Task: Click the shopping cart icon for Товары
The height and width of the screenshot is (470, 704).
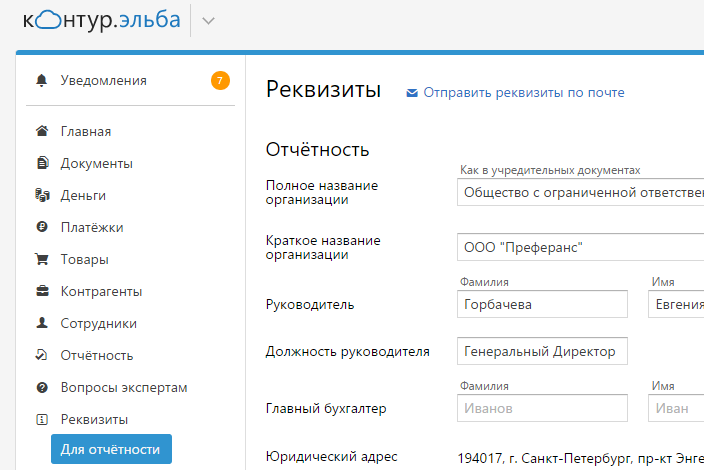Action: [x=42, y=259]
